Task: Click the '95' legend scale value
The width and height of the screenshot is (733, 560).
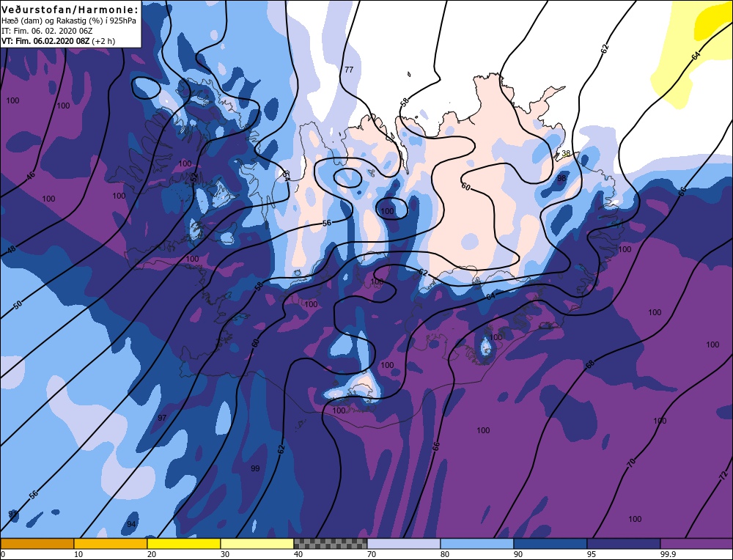Action: (592, 554)
